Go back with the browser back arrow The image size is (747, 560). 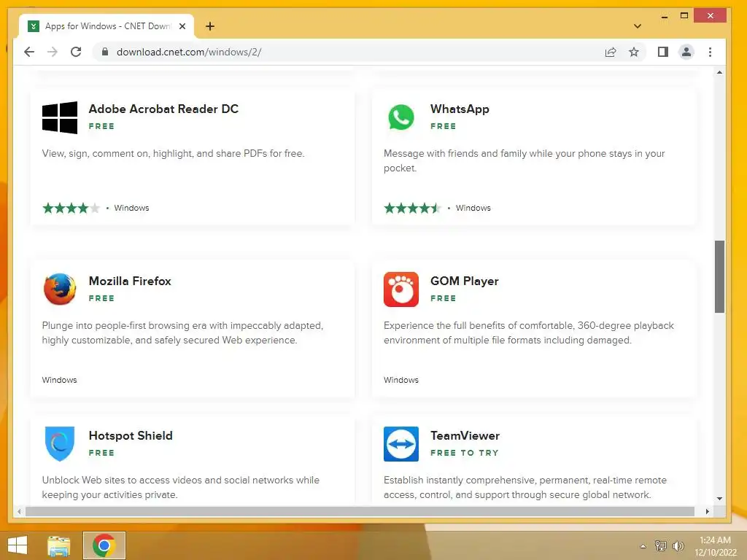click(29, 52)
